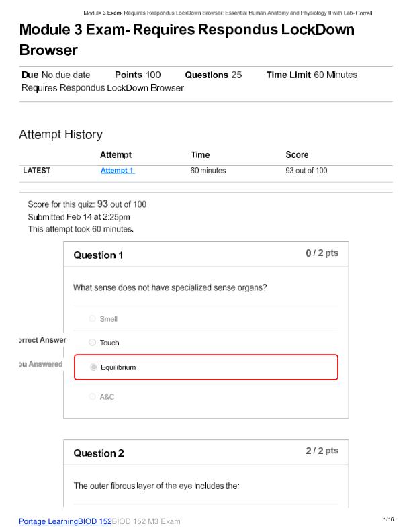Select the Smell radio option
411x532 pixels.
point(92,318)
